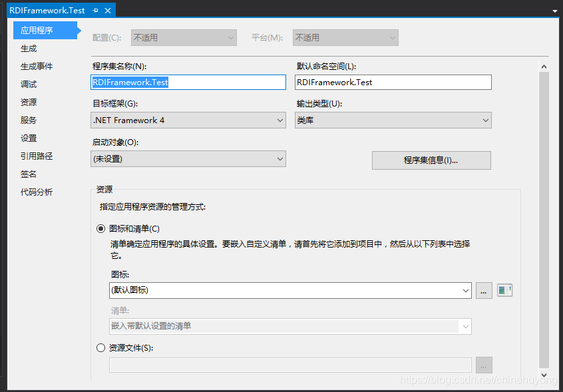Image resolution: width=563 pixels, height=392 pixels.
Task: Open the 签名 tab
Action: [29, 174]
